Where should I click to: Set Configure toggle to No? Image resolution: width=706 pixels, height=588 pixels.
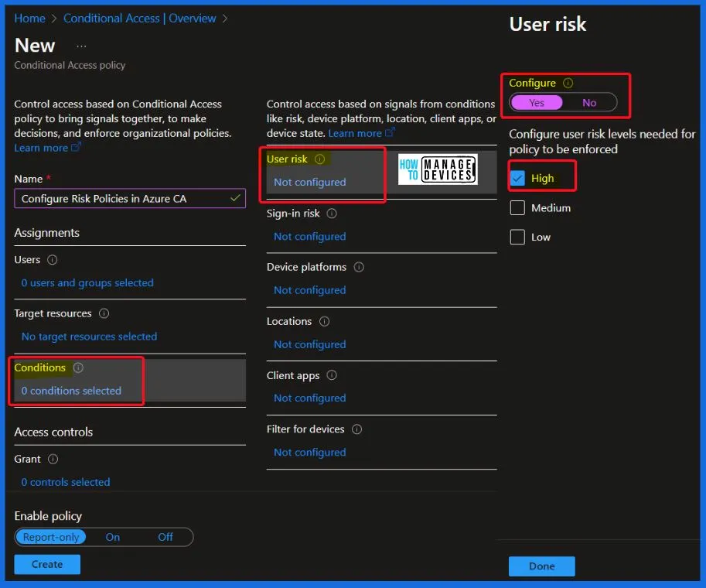[x=589, y=103]
